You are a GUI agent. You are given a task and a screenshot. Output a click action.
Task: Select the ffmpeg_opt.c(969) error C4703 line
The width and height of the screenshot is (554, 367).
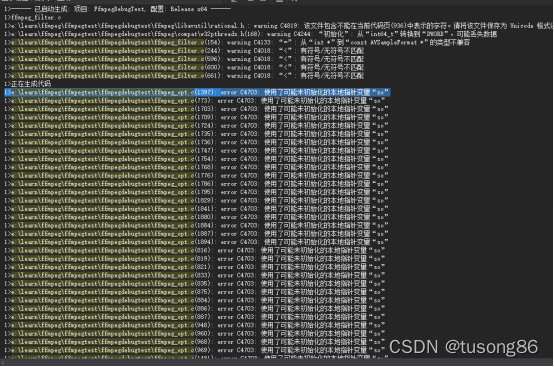point(195,350)
